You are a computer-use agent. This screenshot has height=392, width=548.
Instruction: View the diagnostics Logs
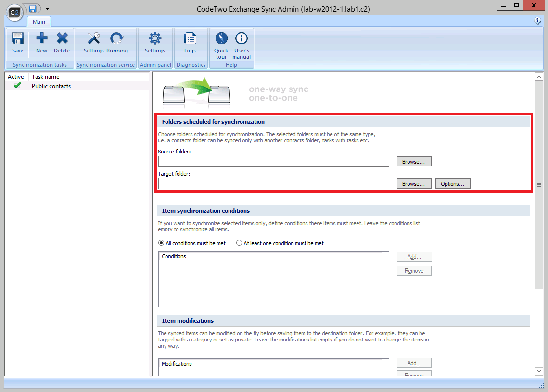point(190,43)
